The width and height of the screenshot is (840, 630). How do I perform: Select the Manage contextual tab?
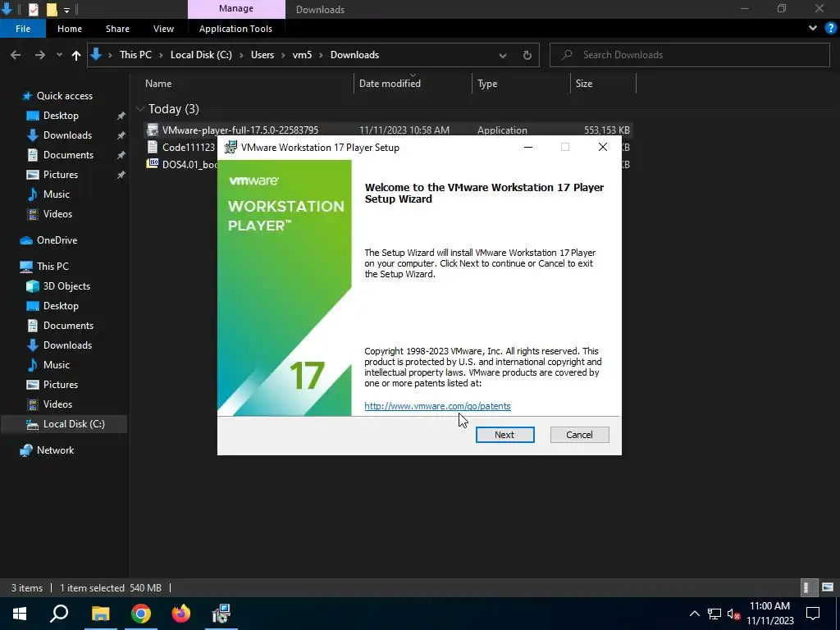point(236,9)
